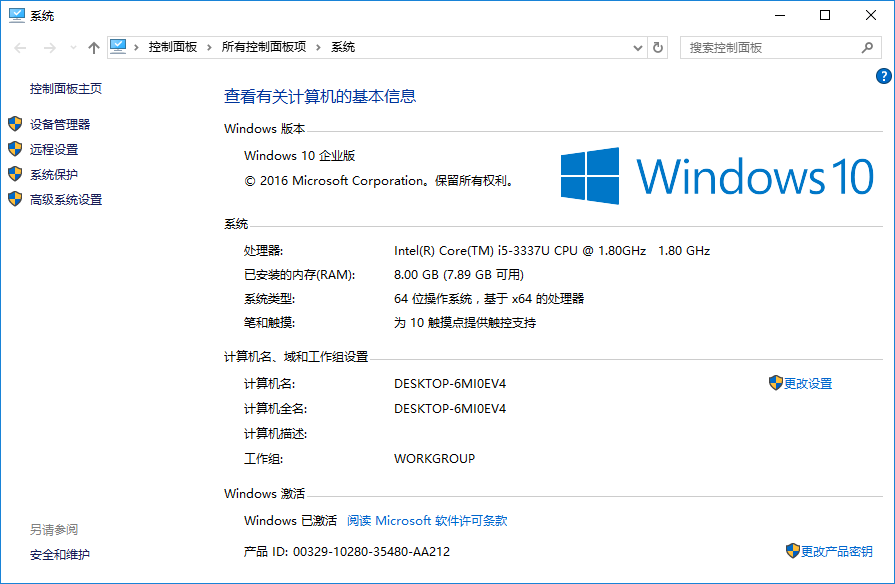Click the shield icon next to 更改产品密钥

tap(793, 551)
